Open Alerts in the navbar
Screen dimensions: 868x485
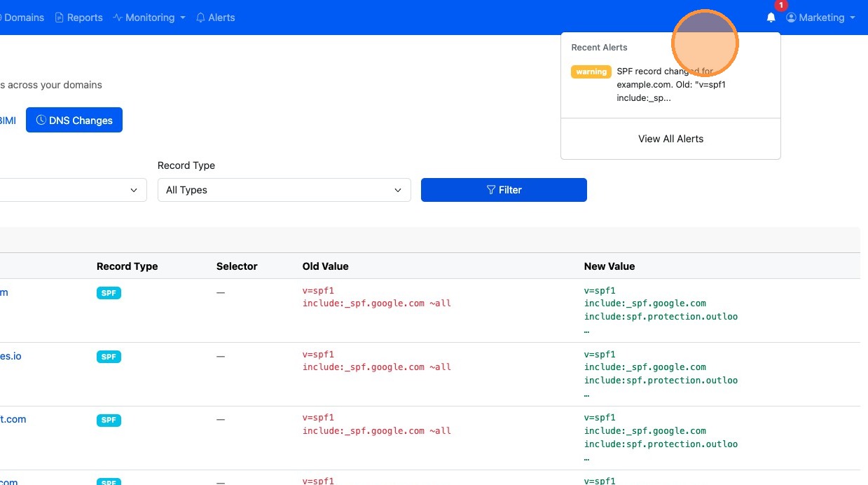(x=215, y=18)
